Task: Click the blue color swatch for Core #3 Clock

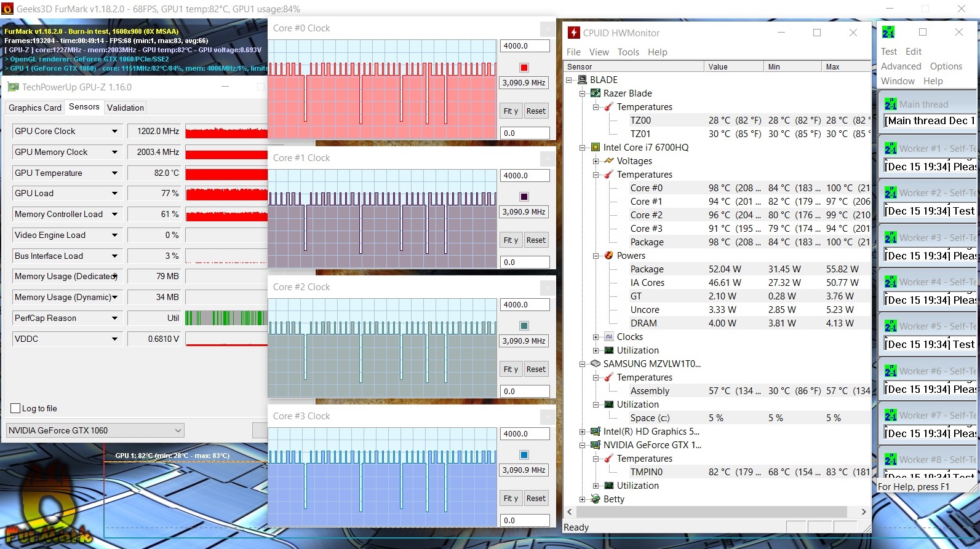Action: point(524,455)
